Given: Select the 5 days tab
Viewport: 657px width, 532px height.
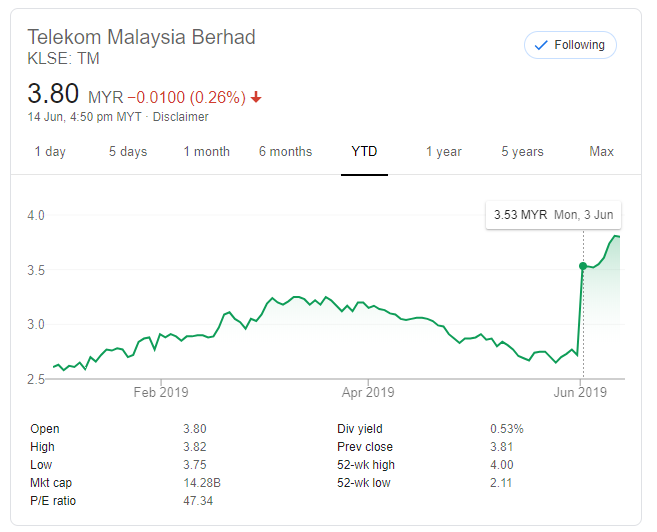Looking at the screenshot, I should (x=128, y=152).
